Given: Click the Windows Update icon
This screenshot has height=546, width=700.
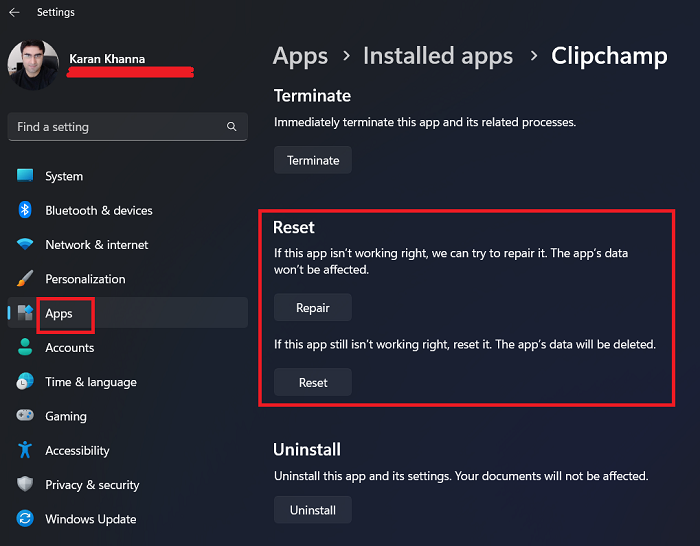Looking at the screenshot, I should point(26,519).
